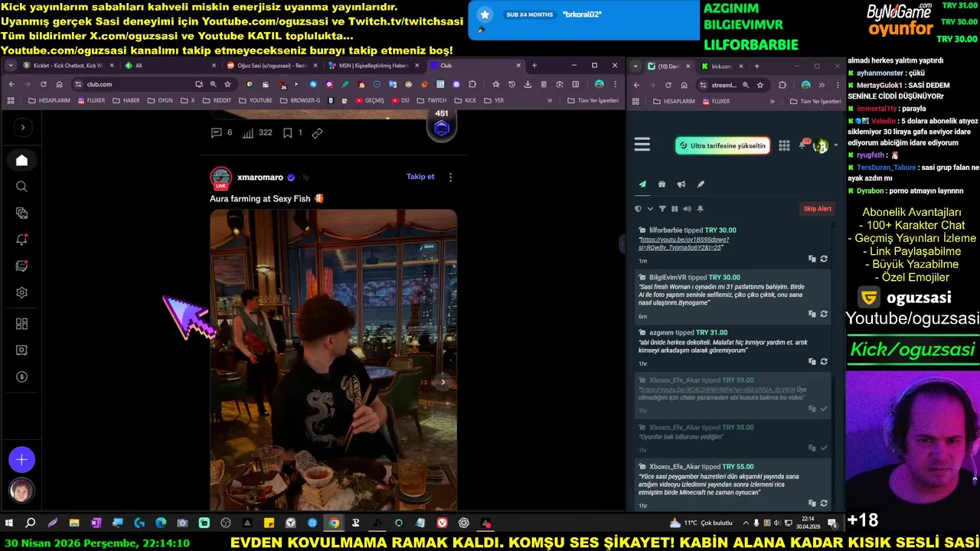This screenshot has width=980, height=551.
Task: Expand the Club sidebar with arrow
Action: pyautogui.click(x=22, y=127)
